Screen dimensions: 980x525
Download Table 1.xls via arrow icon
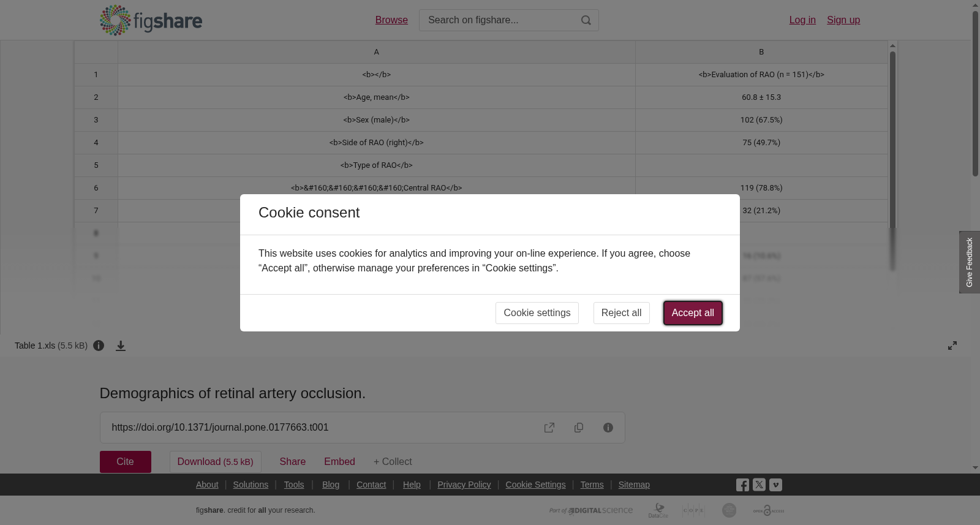[x=121, y=346]
